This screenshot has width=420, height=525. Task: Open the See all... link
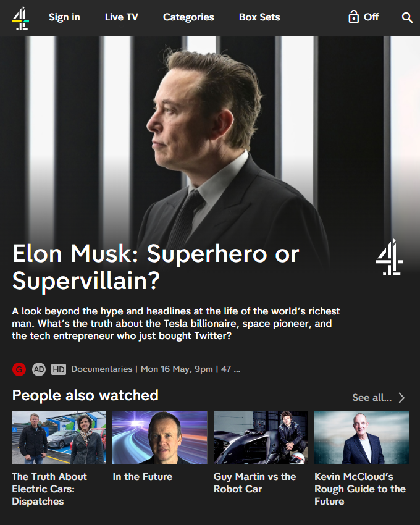pyautogui.click(x=372, y=397)
